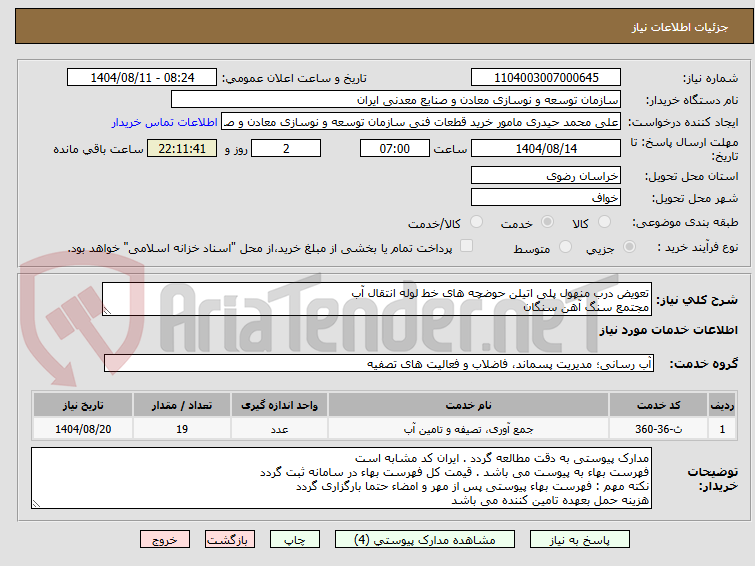Click the پاسخ به نیاز button
755x566 pixels.
(580, 540)
